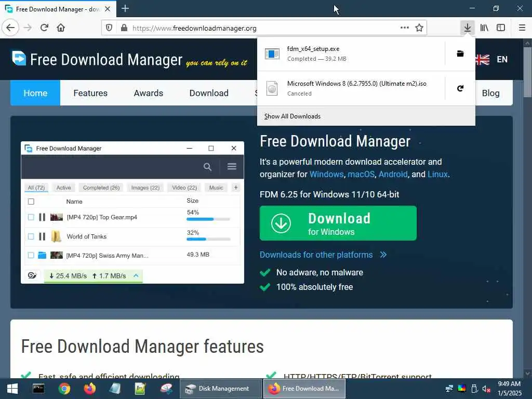Screen dimensions: 532x399
Task: Follow the Android platform link
Action: coord(393,174)
